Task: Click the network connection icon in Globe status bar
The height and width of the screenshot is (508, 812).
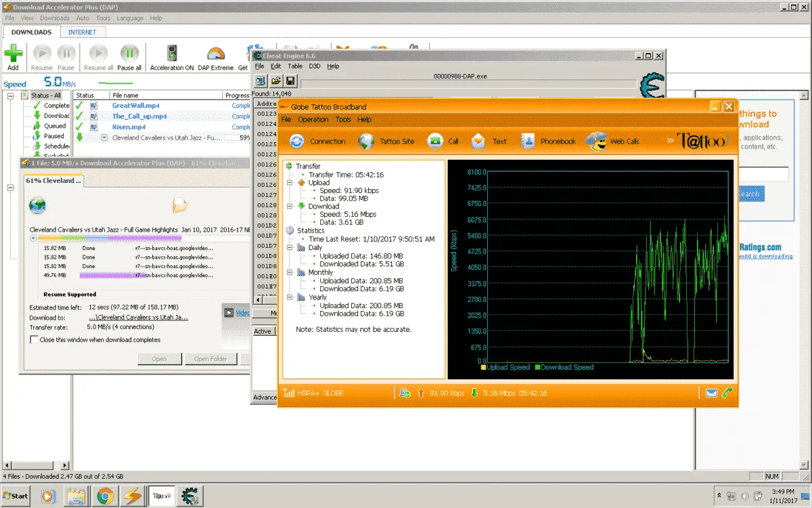Action: 405,393
